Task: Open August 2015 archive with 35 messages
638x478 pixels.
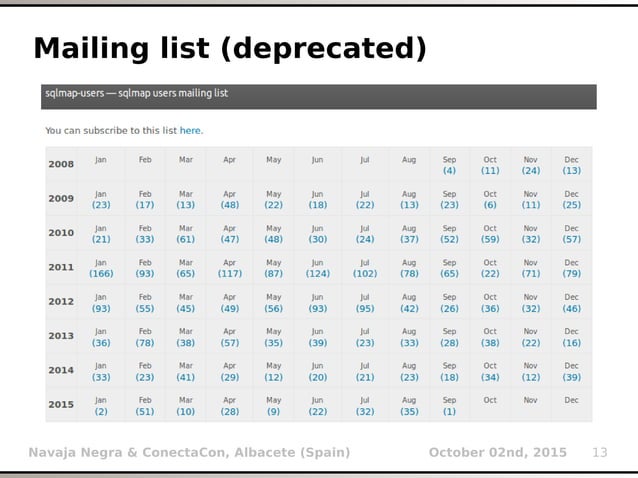Action: click(x=409, y=412)
